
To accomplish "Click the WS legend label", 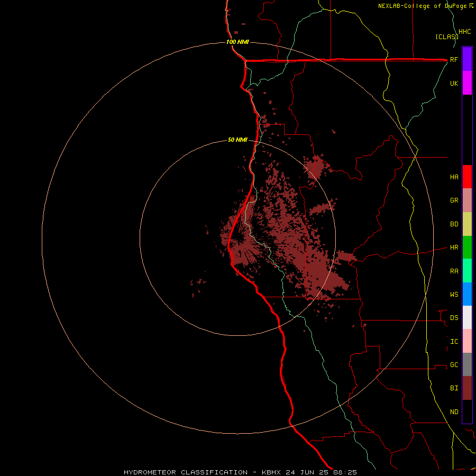I will [x=454, y=295].
